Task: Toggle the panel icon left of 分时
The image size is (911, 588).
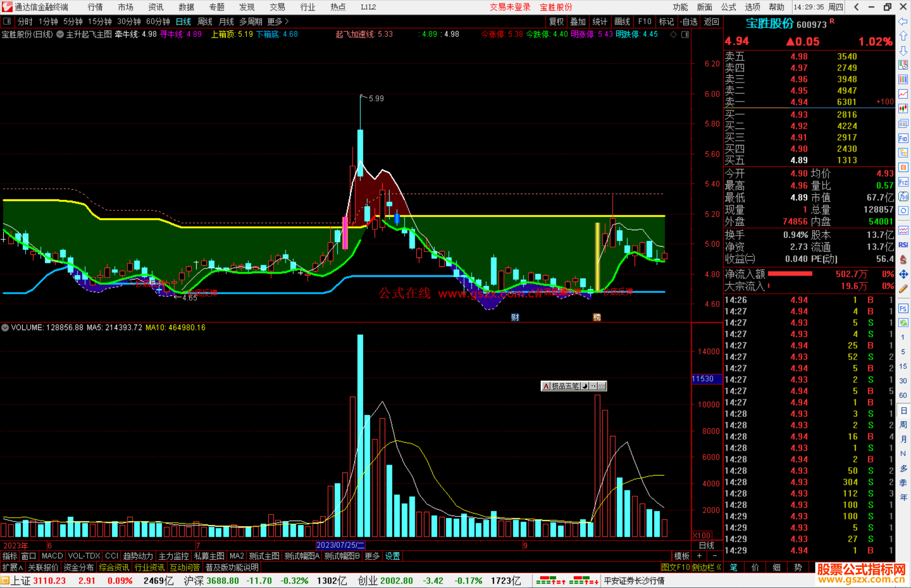Action: (x=7, y=21)
